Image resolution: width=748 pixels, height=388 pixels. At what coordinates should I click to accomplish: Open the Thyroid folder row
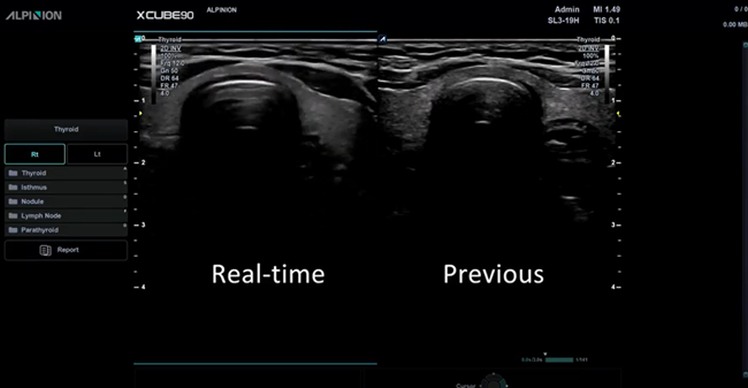point(66,173)
